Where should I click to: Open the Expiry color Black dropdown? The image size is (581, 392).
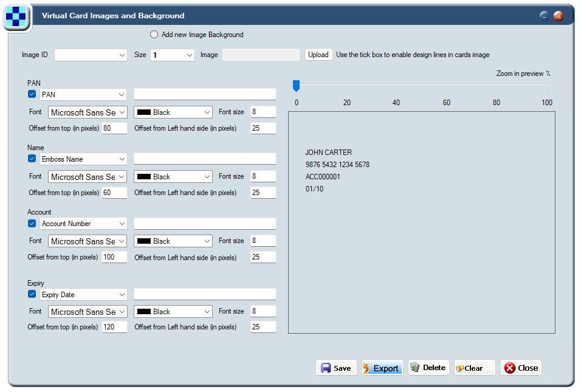(x=173, y=312)
